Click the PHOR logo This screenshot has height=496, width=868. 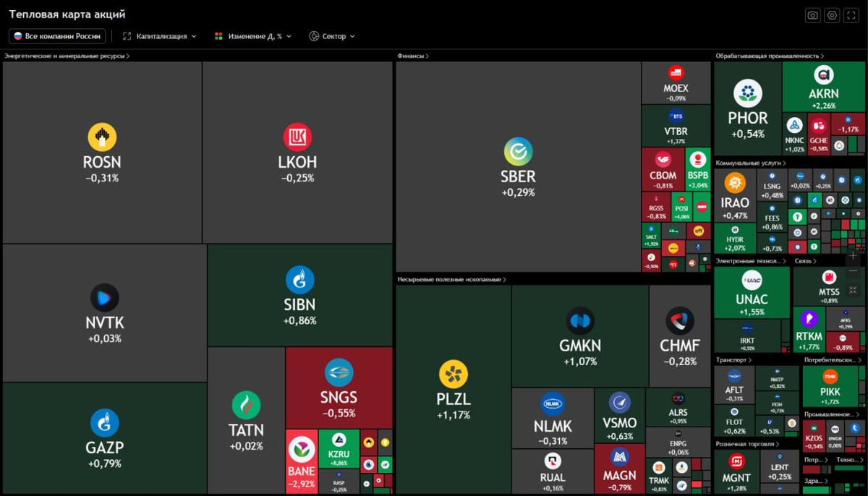click(748, 94)
